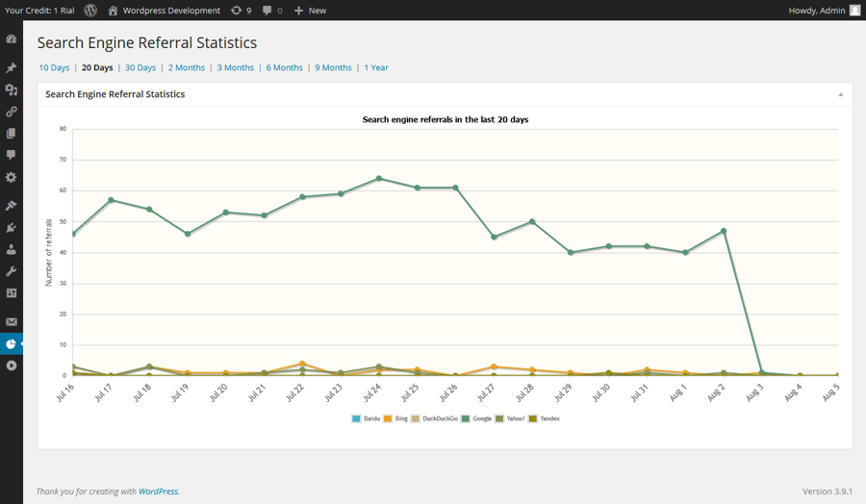
Task: Click the highlighted pie chart Statistics sidebar icon
Action: (11, 344)
